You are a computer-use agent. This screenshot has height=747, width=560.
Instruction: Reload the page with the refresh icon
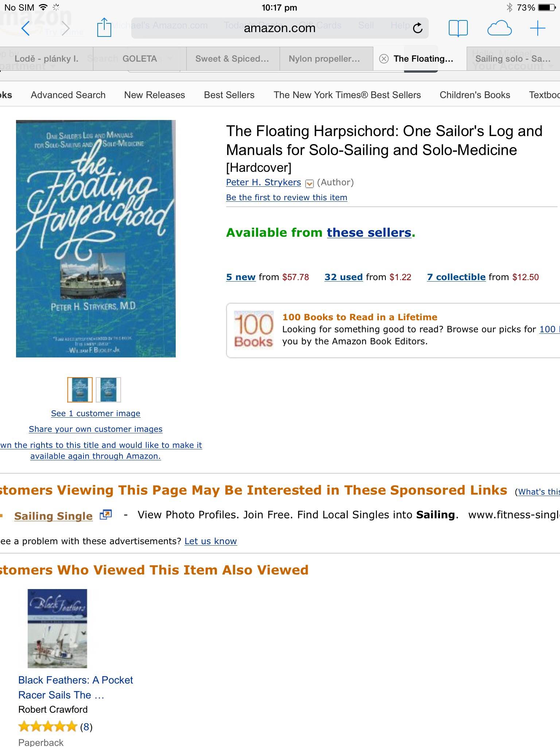pos(418,28)
